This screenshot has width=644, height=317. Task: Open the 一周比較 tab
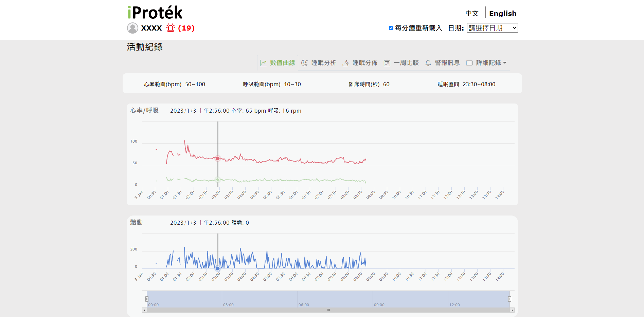[x=406, y=63]
